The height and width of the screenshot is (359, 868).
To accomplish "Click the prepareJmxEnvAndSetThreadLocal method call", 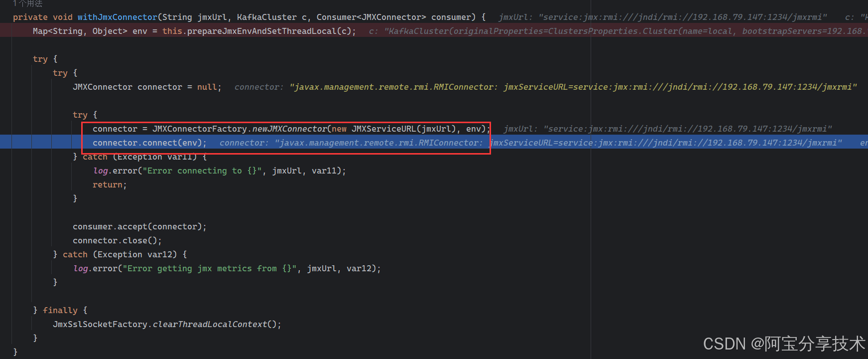I will (262, 31).
